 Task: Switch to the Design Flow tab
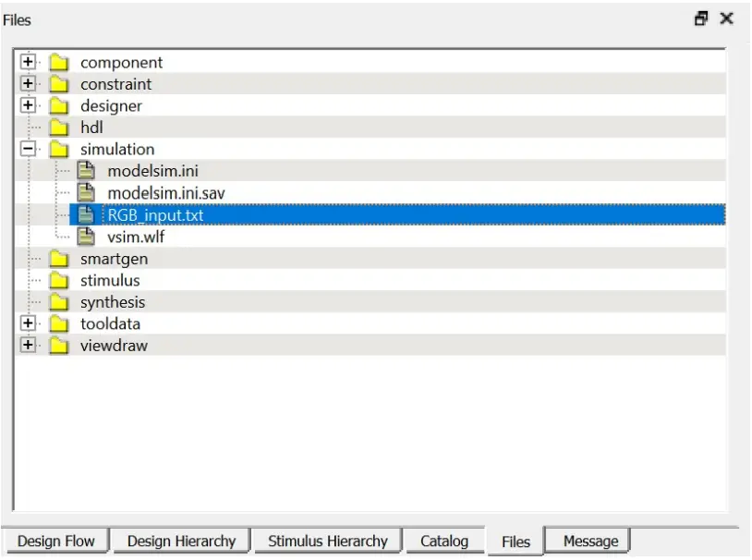point(57,541)
